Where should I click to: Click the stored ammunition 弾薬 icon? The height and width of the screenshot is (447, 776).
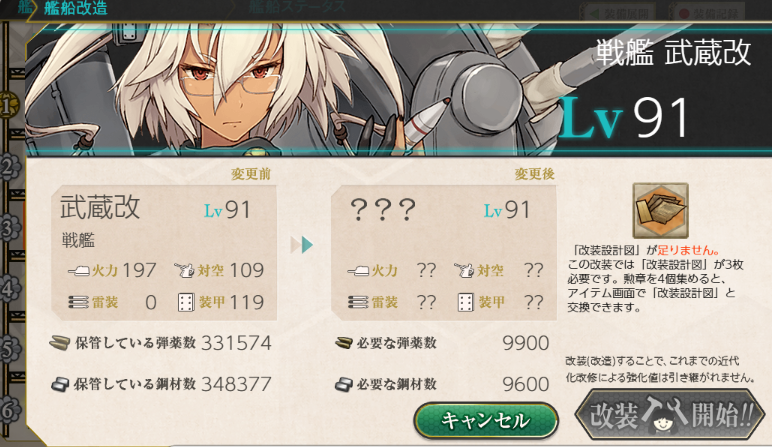pyautogui.click(x=60, y=343)
